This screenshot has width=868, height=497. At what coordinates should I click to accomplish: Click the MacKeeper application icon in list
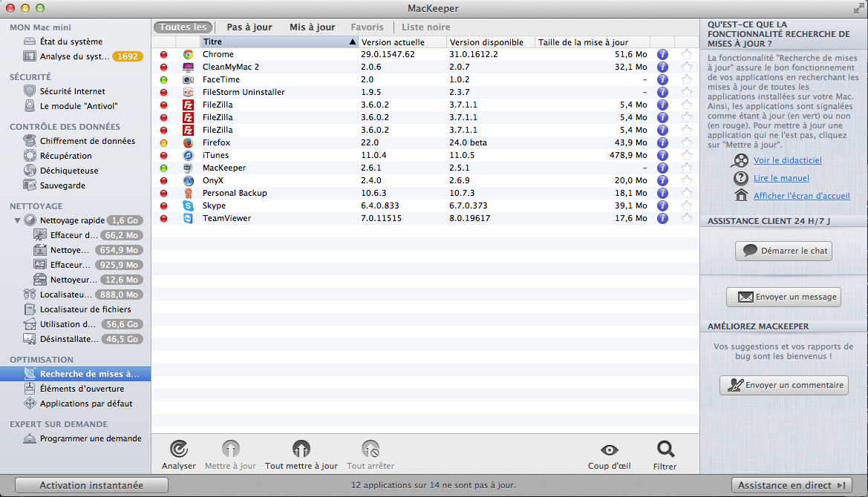pos(188,168)
